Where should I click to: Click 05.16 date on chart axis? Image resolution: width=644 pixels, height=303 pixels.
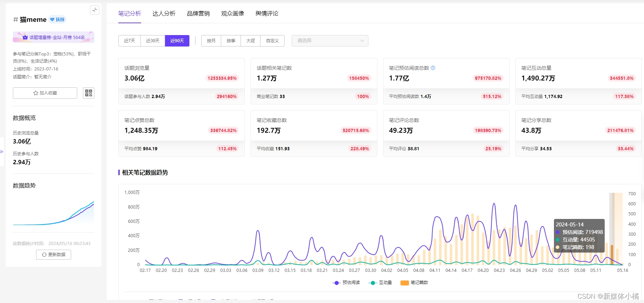coord(623,270)
